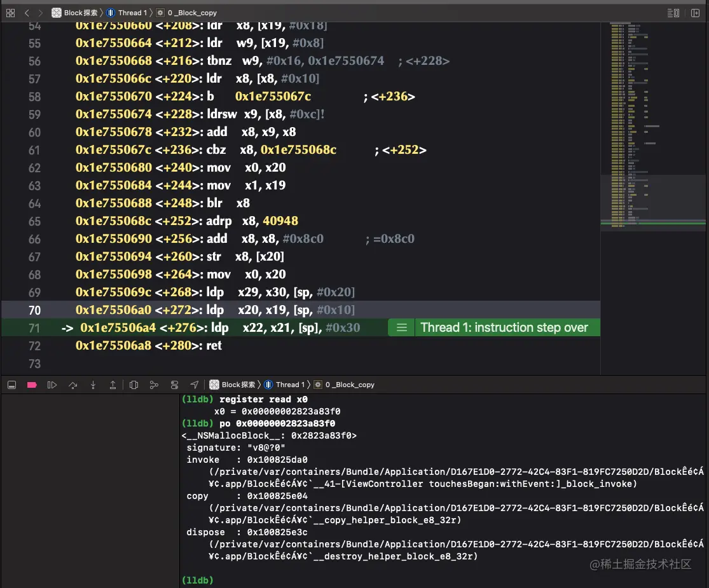Open 0 _Block_copy in the top jump bar
Image resolution: width=709 pixels, height=588 pixels.
187,13
